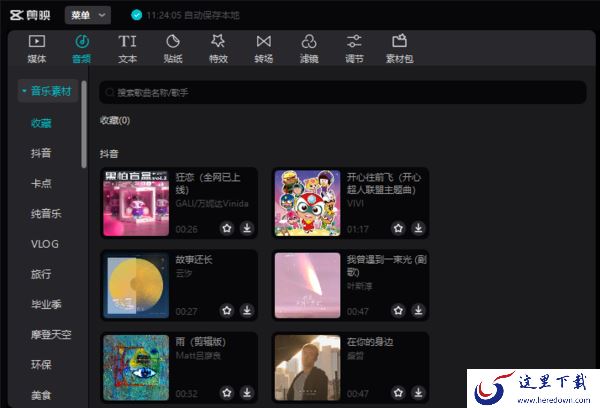Select the 抖音 category in sidebar
The image size is (600, 408).
coord(41,153)
